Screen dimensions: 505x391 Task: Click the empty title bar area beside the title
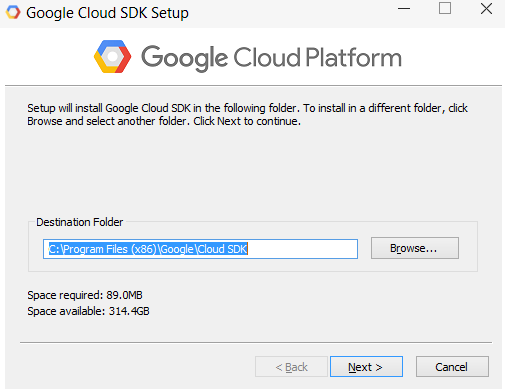click(292, 13)
